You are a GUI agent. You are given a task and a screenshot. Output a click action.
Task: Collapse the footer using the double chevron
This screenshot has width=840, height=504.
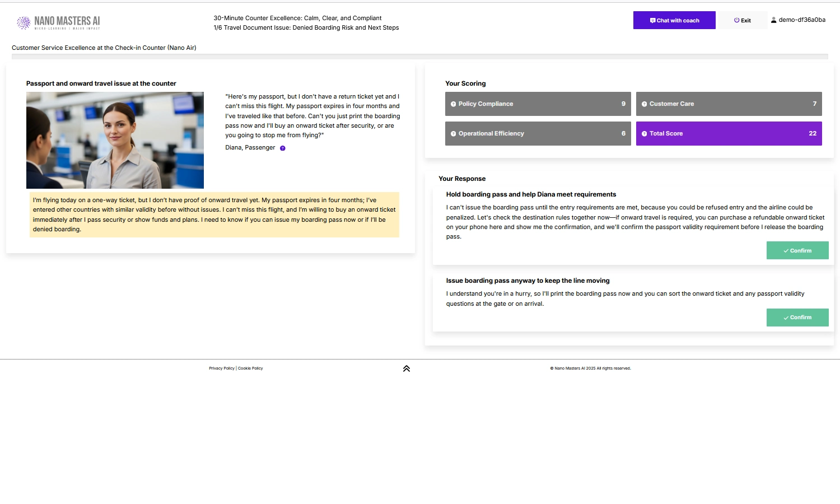click(407, 368)
